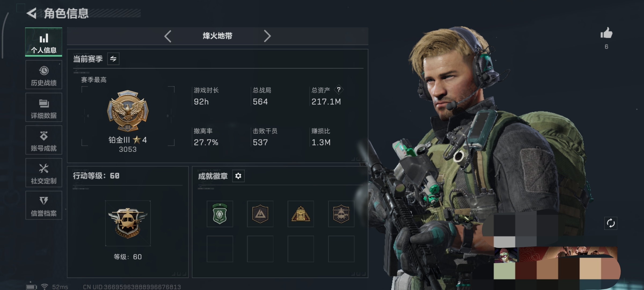The width and height of the screenshot is (644, 290).
Task: Switch to next mode with right chevron
Action: (267, 36)
